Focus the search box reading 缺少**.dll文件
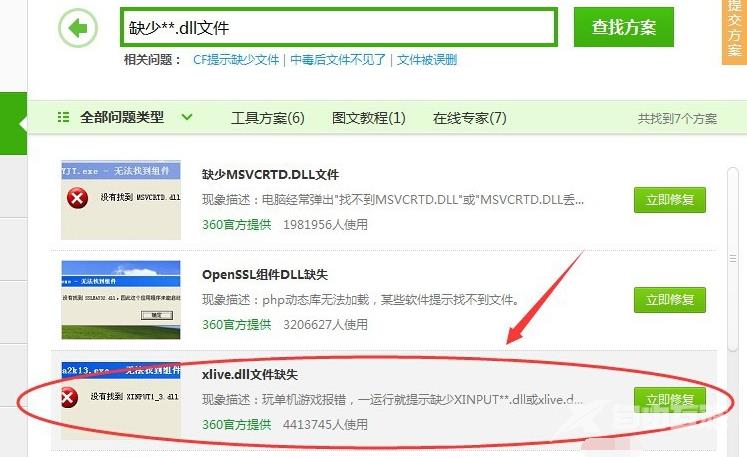Viewport: 747px width, 457px height. 338,27
